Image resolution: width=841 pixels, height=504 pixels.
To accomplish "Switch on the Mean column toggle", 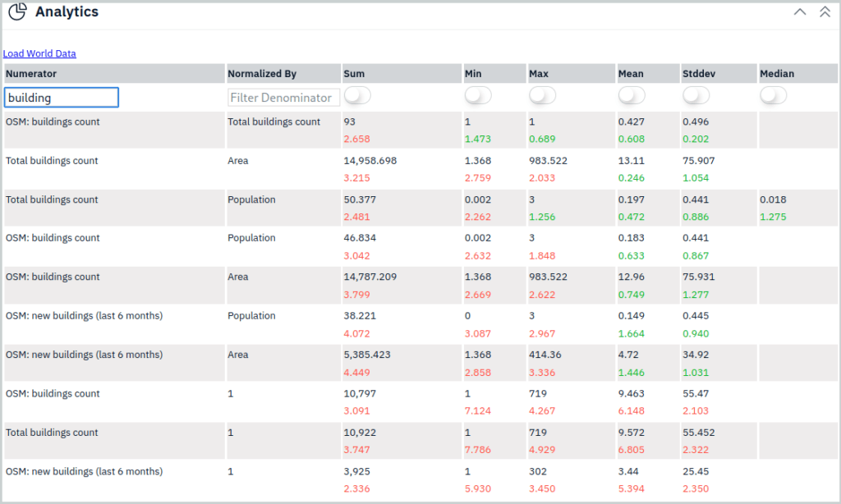I will [x=632, y=96].
